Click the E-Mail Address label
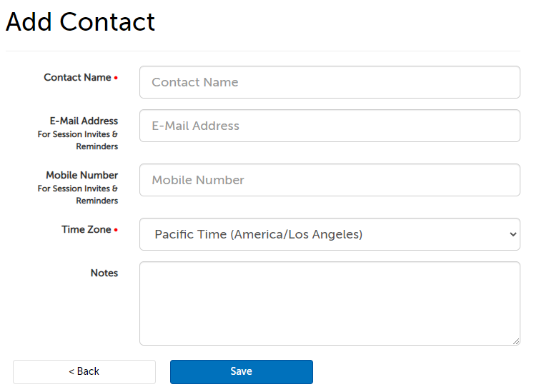 (84, 121)
